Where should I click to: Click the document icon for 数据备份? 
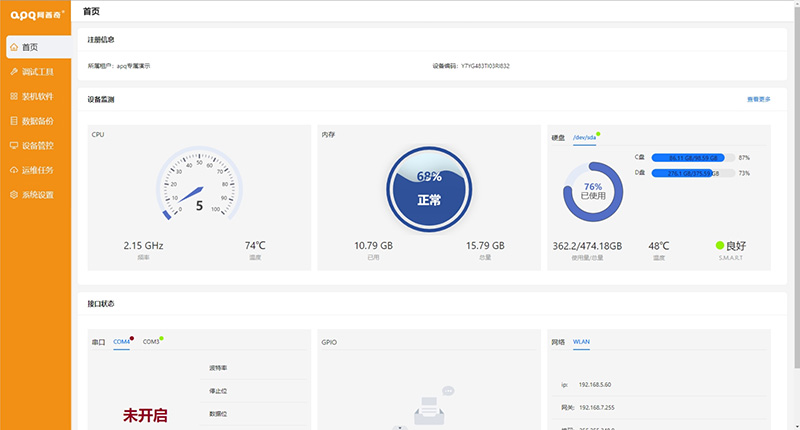(14, 121)
